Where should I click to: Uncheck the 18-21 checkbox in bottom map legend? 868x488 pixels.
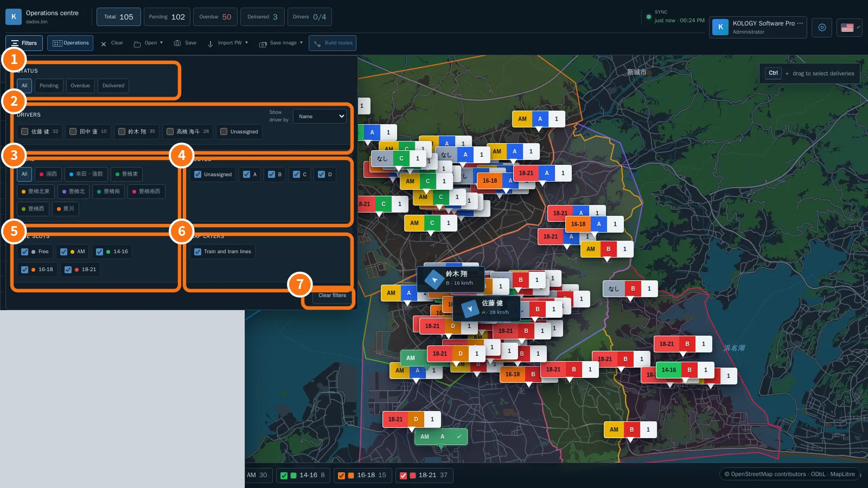(403, 476)
